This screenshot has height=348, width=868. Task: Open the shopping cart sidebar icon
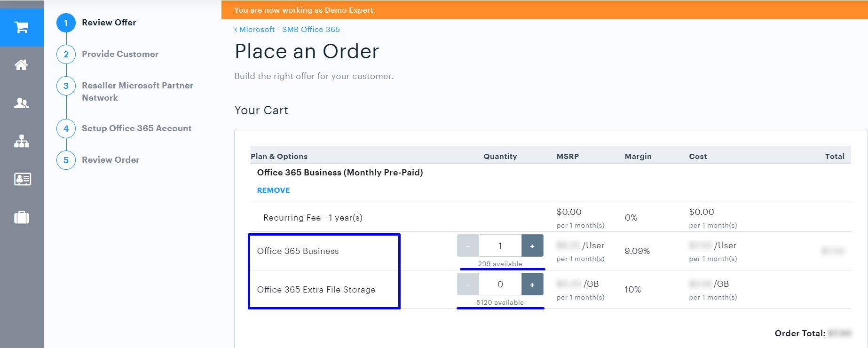[22, 27]
